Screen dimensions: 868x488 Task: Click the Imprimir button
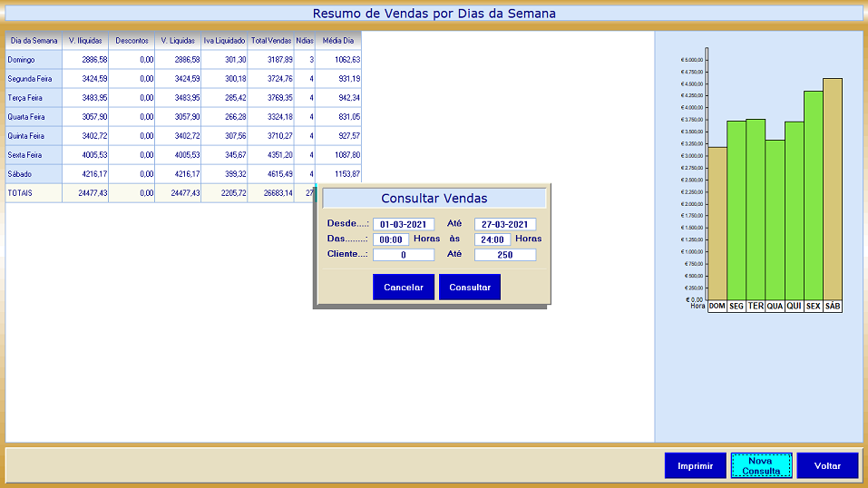pyautogui.click(x=695, y=465)
